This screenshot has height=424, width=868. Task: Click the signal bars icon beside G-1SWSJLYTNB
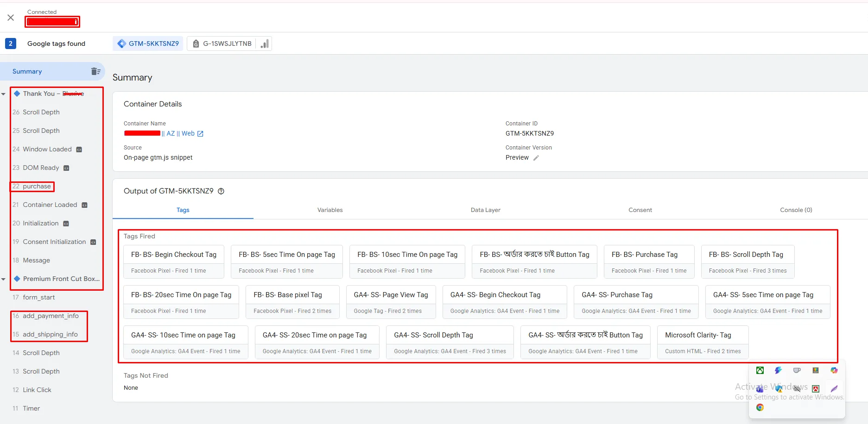265,44
